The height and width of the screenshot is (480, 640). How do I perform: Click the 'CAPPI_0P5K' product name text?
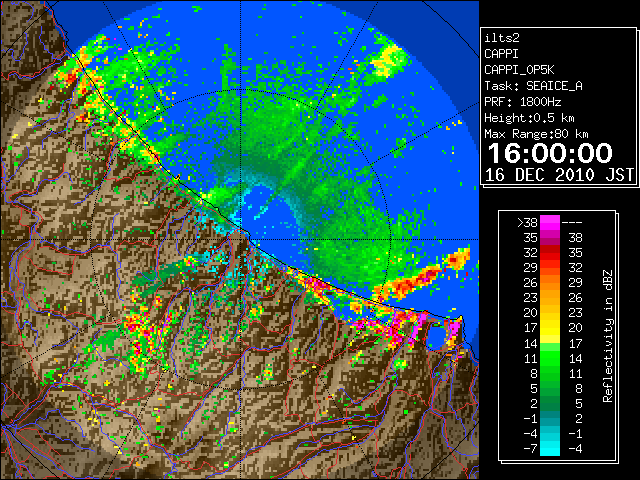click(519, 70)
